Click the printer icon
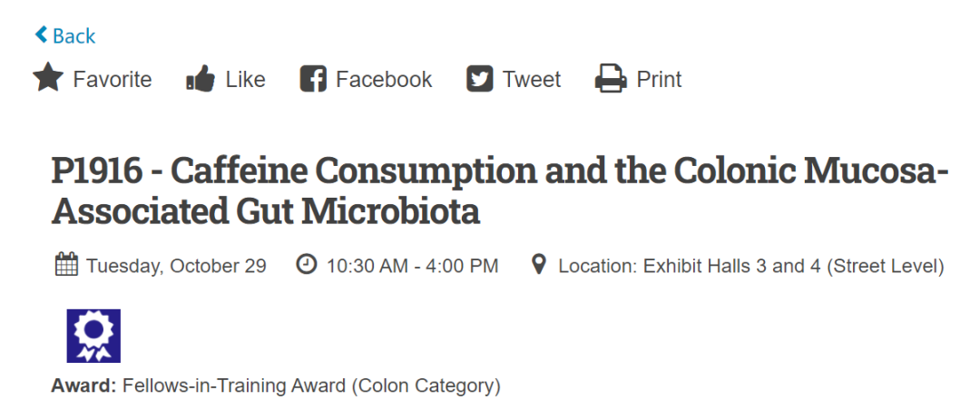Image resolution: width=980 pixels, height=410 pixels. coord(611,80)
